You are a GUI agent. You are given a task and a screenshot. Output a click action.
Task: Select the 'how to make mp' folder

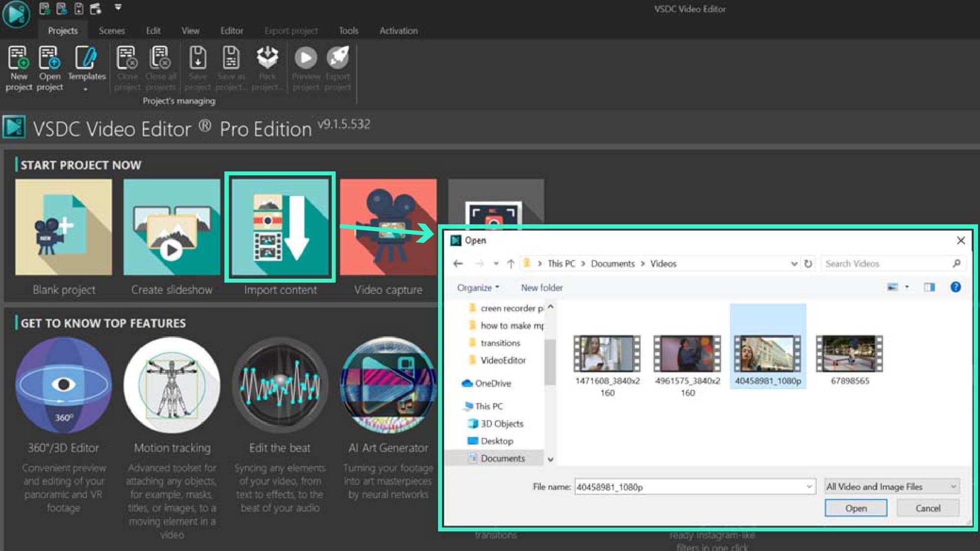[x=506, y=325]
